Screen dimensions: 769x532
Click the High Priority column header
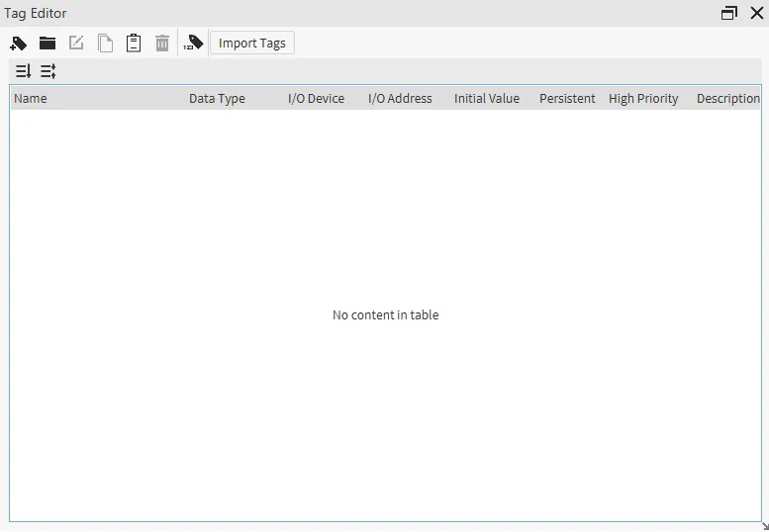[643, 99]
